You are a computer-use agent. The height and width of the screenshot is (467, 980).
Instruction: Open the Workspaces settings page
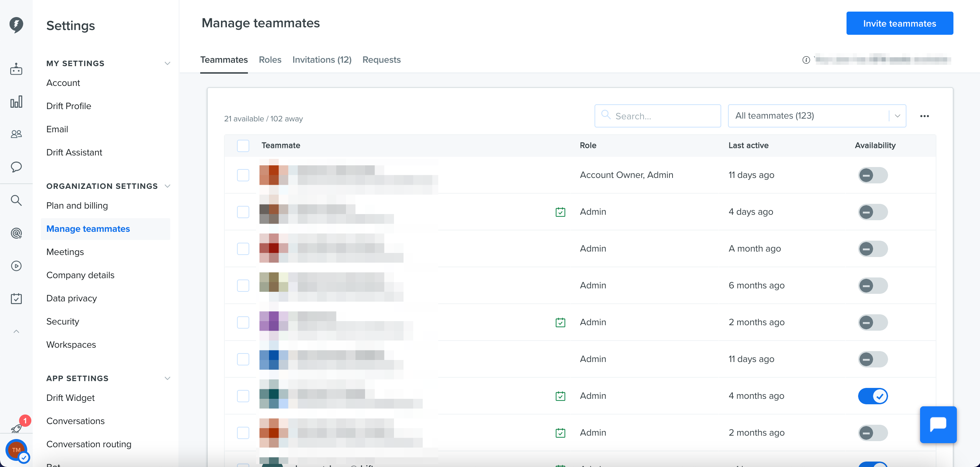click(71, 345)
